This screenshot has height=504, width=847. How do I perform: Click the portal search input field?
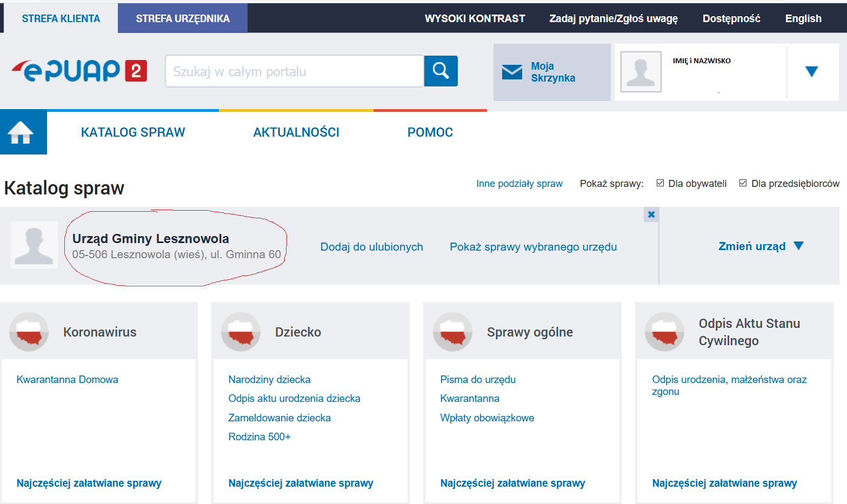[294, 71]
